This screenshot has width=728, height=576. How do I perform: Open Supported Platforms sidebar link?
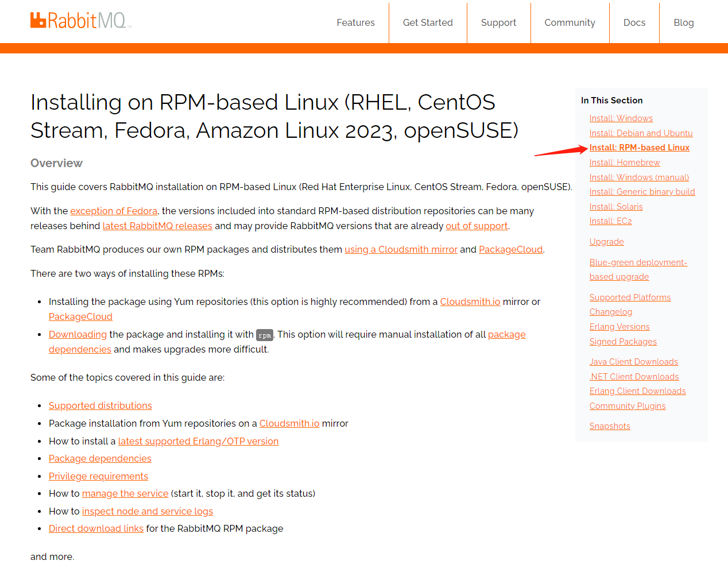(x=630, y=297)
